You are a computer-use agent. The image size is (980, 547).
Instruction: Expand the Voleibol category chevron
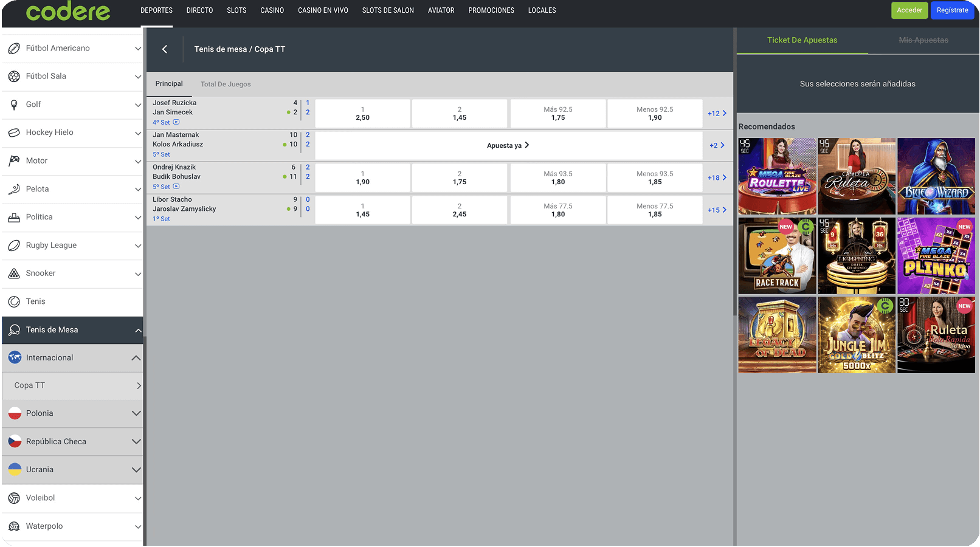coord(138,498)
